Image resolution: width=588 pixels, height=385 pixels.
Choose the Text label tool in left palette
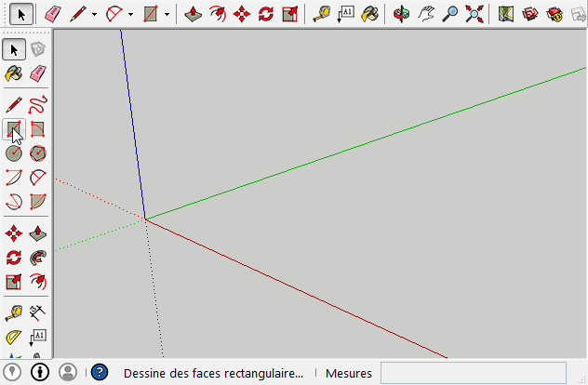coord(38,337)
